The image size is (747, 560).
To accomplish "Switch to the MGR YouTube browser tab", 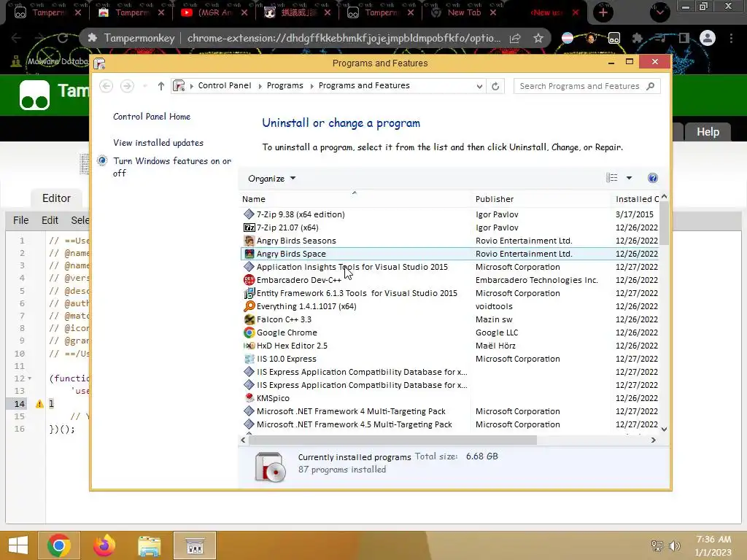I will 215,13.
